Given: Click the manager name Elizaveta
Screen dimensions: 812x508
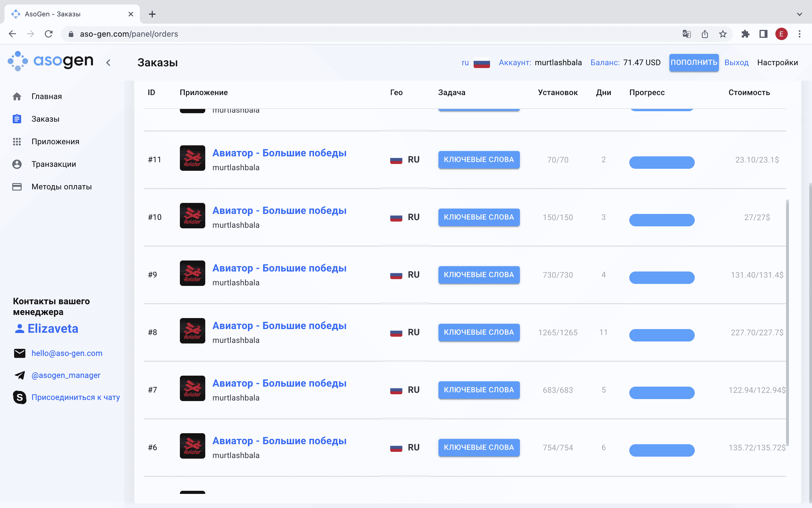Looking at the screenshot, I should pyautogui.click(x=53, y=328).
